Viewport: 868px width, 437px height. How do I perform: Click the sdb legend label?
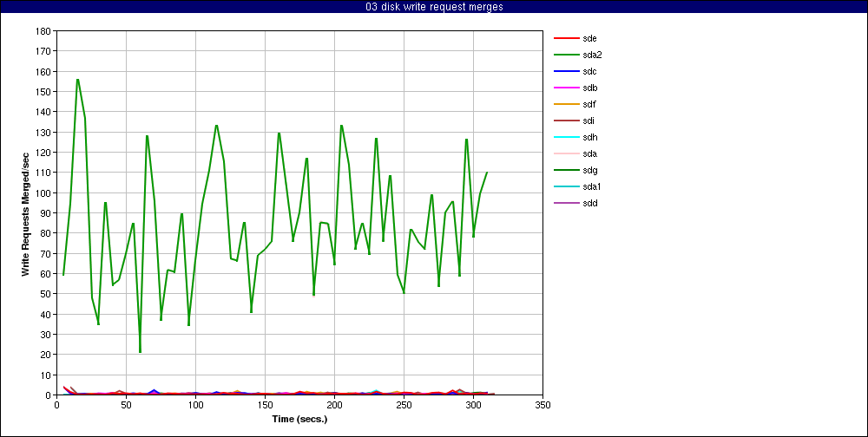pos(589,88)
